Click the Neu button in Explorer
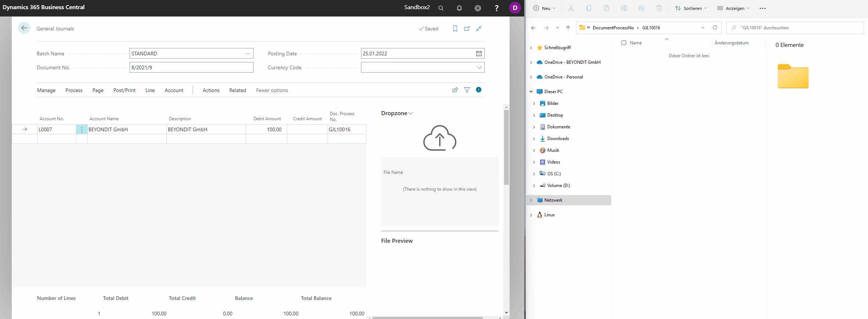 (x=544, y=8)
